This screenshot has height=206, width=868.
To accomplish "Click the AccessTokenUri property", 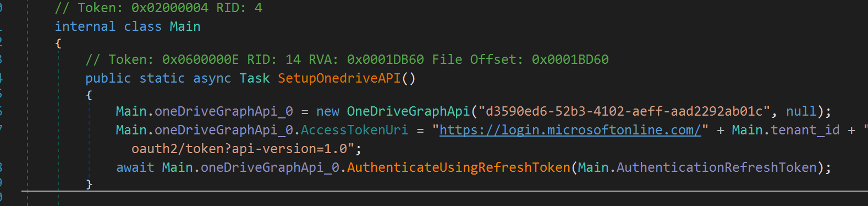I will point(354,130).
